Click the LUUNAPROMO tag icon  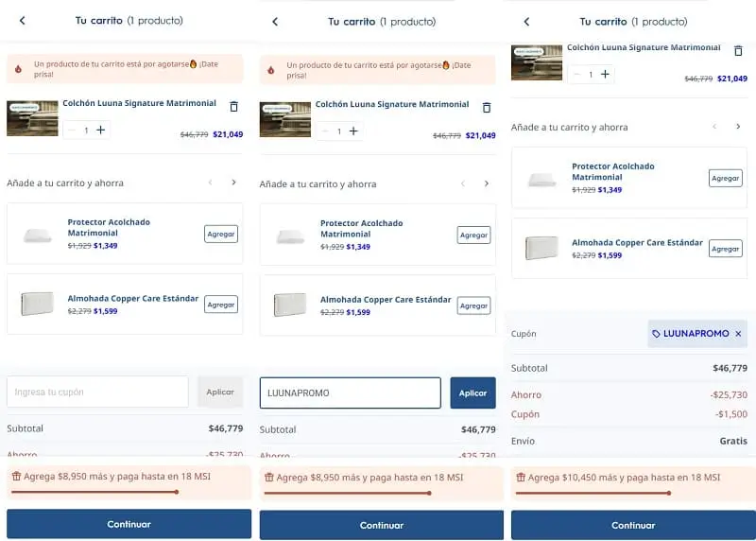(656, 334)
